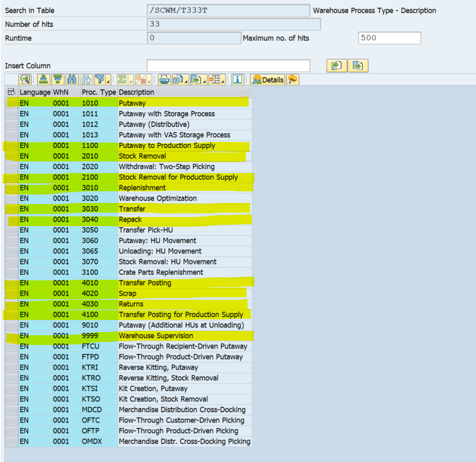The image size is (476, 462).
Task: Click 'Stock Removal for Production Supply' cell
Action: point(185,177)
